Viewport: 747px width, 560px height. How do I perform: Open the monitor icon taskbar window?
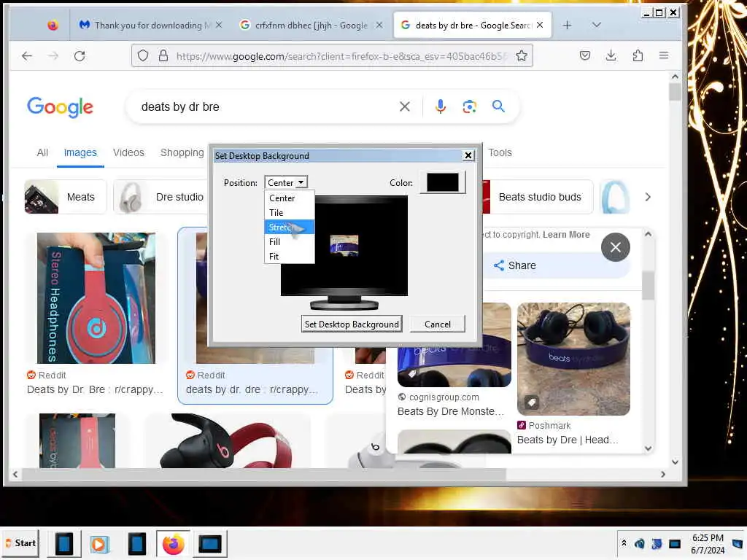pos(209,544)
